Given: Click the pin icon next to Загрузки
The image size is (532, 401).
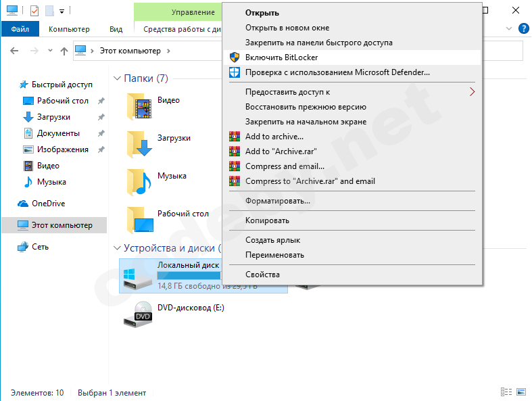Looking at the screenshot, I should [x=101, y=117].
